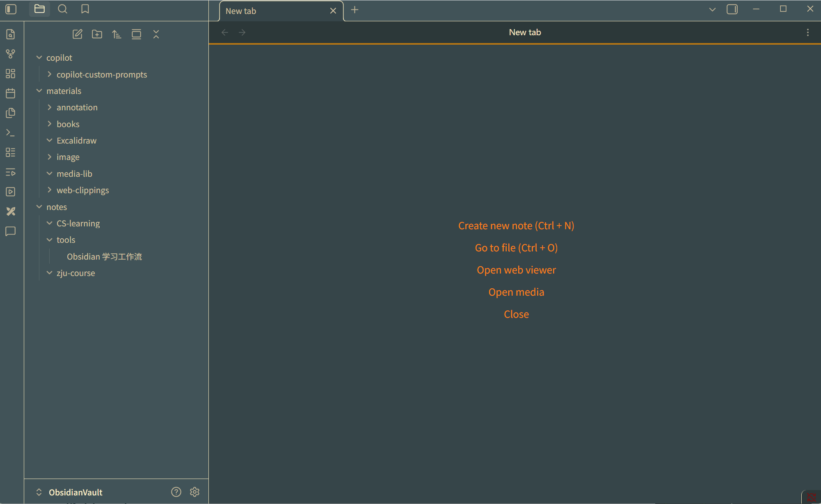
Task: Click Open web viewer link
Action: (516, 270)
